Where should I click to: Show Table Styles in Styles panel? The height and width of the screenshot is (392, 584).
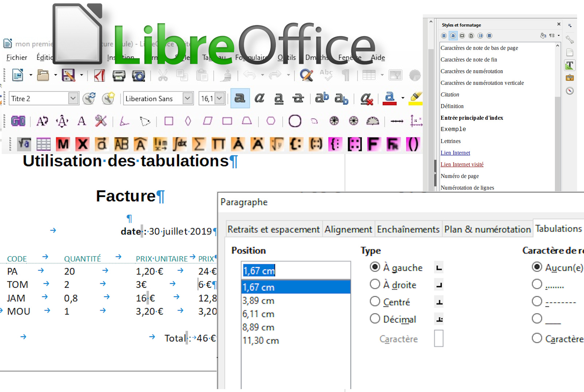tap(489, 36)
